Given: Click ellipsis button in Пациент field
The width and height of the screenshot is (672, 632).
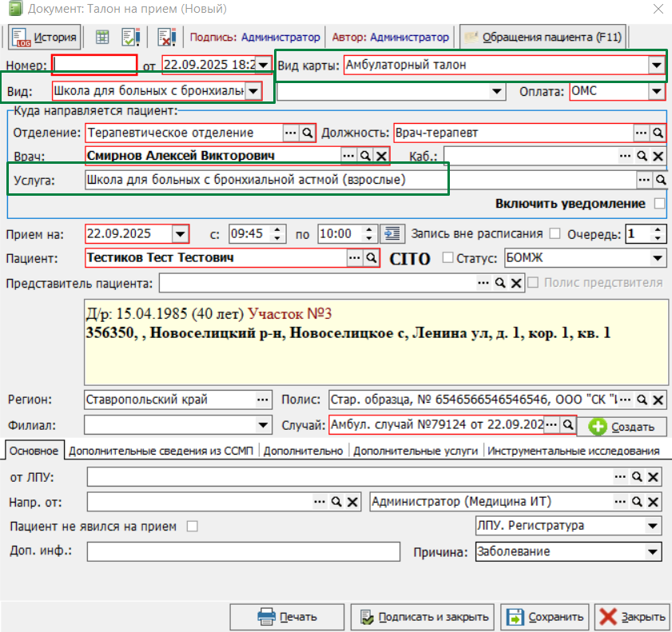Looking at the screenshot, I should 355,258.
